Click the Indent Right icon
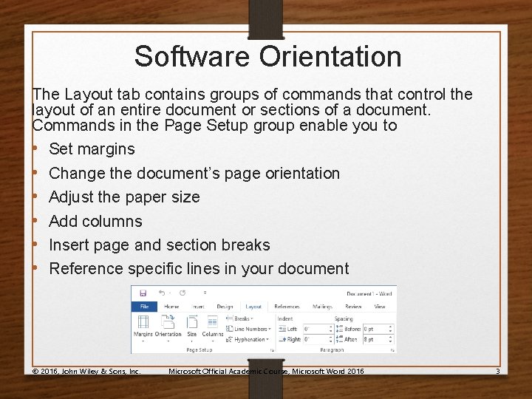The height and width of the screenshot is (399, 532). pyautogui.click(x=282, y=339)
